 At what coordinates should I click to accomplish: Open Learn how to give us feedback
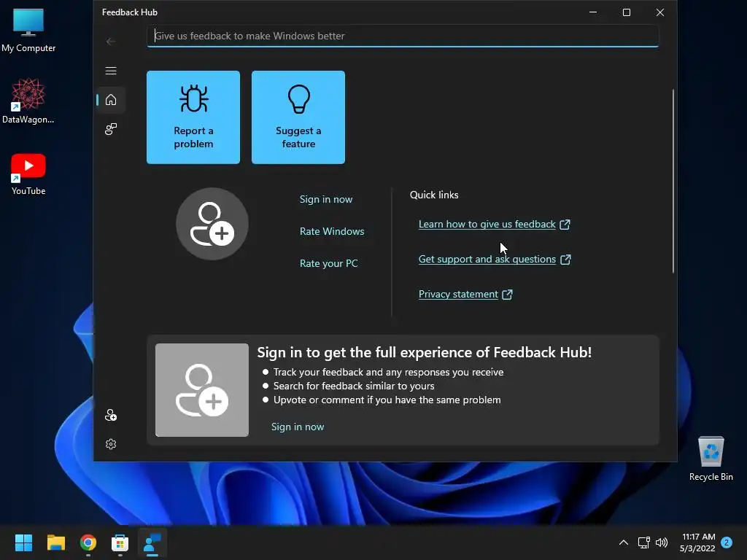tap(487, 225)
